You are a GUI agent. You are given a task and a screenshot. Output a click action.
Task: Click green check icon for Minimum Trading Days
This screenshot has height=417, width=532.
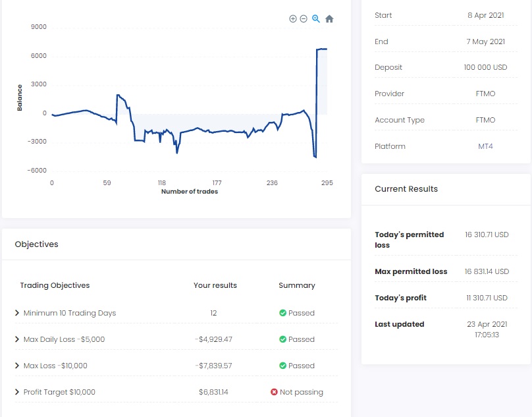[282, 313]
